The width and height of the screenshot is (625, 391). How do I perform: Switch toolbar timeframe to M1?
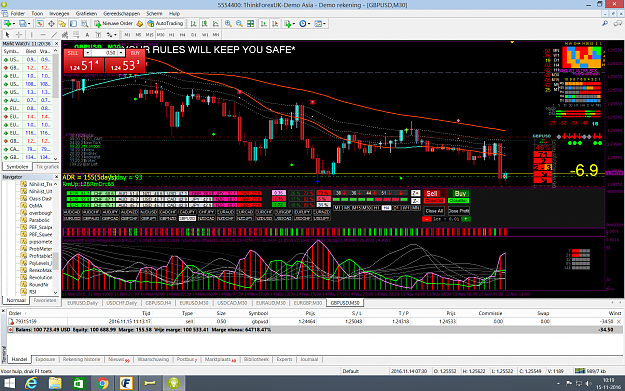click(x=127, y=35)
